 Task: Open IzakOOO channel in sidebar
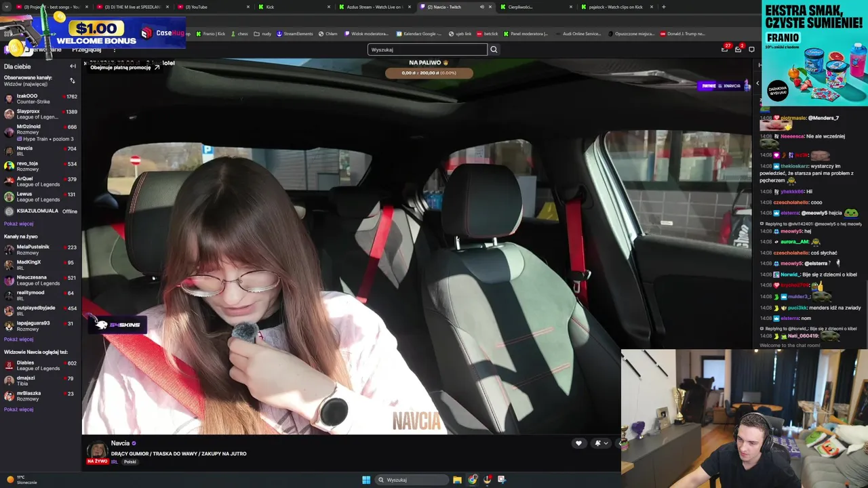click(40, 99)
